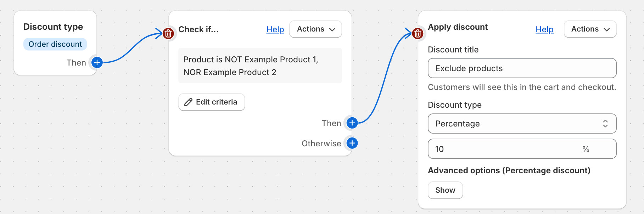Add a step to Otherwise branch
The height and width of the screenshot is (214, 644).
coord(352,143)
